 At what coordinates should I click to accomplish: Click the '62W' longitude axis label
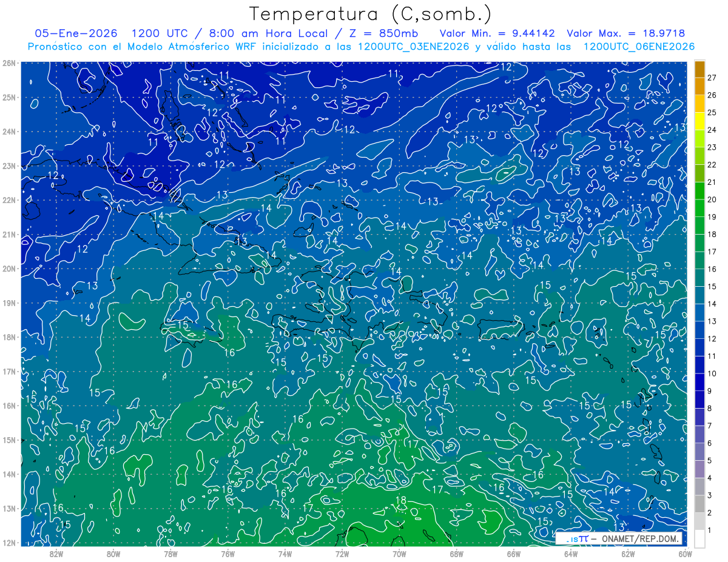pyautogui.click(x=628, y=553)
